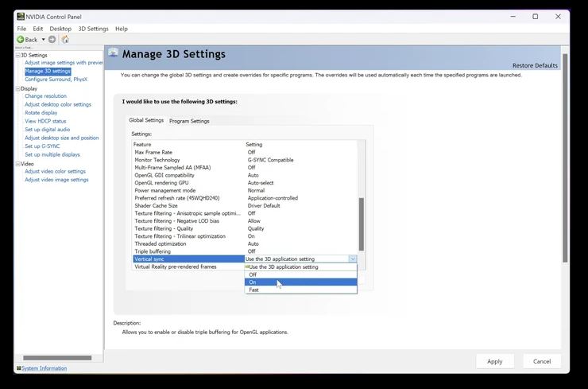Click the Restore Defaults link
This screenshot has width=588, height=389.
click(535, 65)
